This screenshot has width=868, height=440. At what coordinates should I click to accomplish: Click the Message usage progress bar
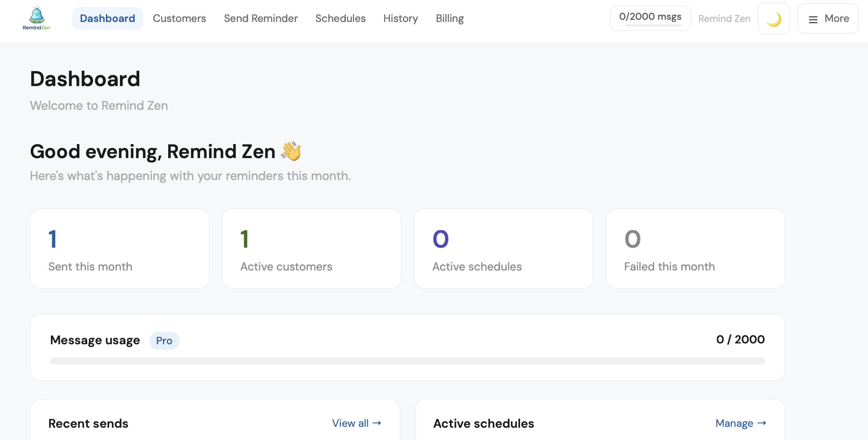[407, 361]
